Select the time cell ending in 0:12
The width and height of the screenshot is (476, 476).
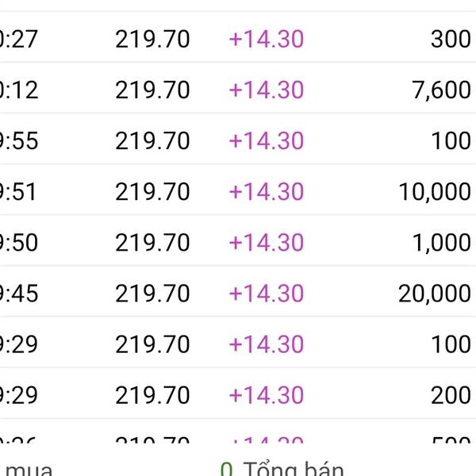(x=19, y=90)
